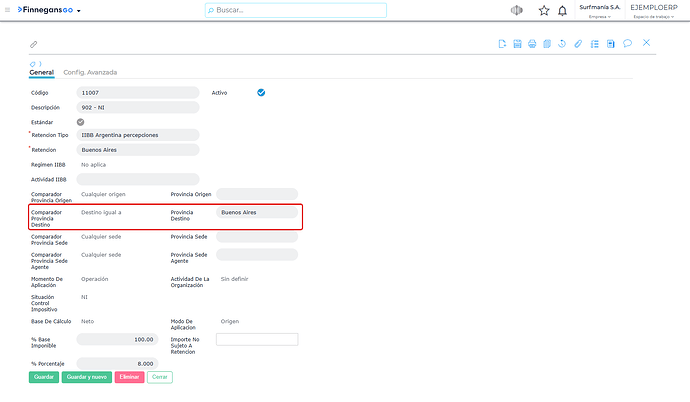The image size is (690, 402).
Task: Toggle the Estándar checkbox
Action: tap(81, 122)
